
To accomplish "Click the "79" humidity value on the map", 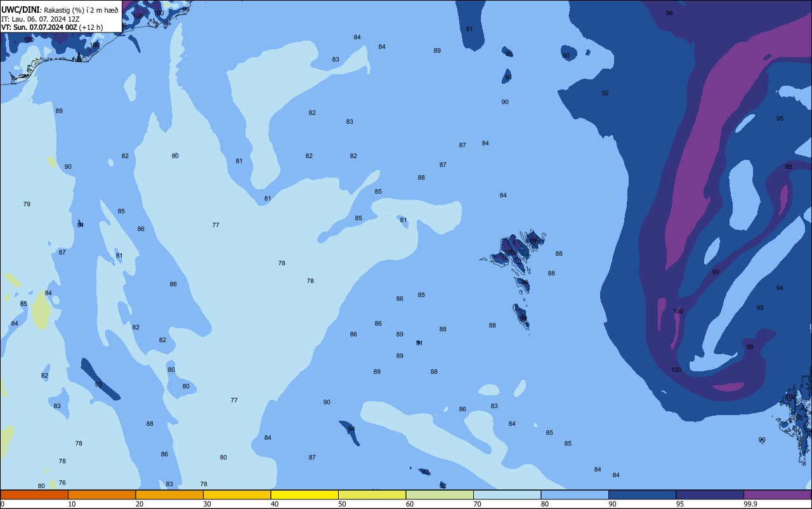I will (x=27, y=204).
